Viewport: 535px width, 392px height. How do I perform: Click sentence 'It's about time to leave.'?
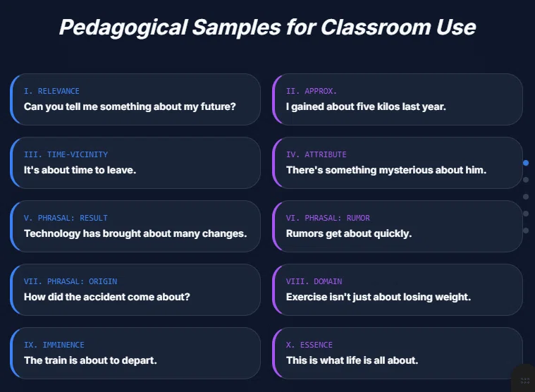pos(80,170)
